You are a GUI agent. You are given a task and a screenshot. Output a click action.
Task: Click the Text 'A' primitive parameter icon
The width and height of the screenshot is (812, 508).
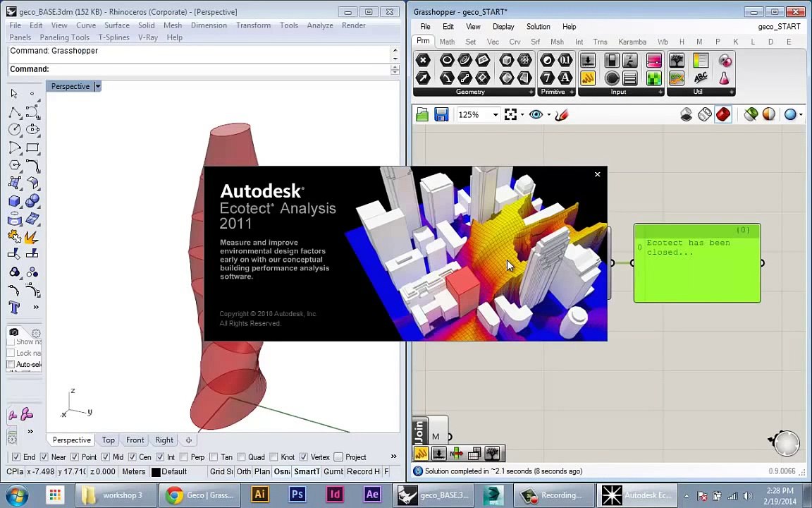565,78
